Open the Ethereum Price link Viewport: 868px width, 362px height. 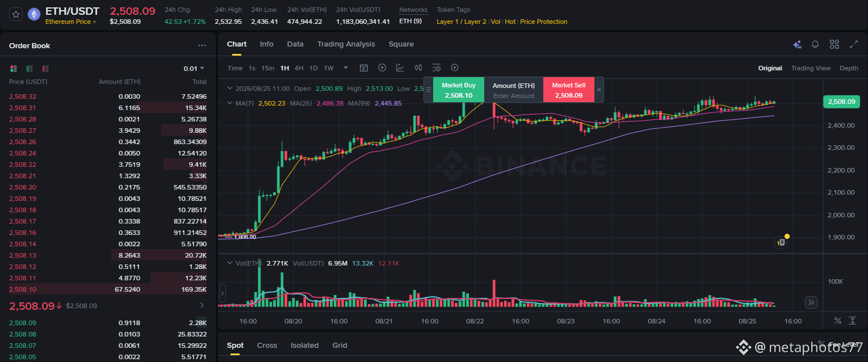pyautogui.click(x=71, y=22)
